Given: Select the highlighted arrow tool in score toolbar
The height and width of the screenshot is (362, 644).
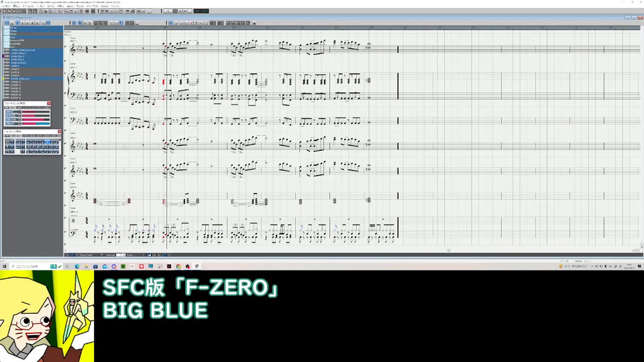Looking at the screenshot, I should click(x=170, y=23).
